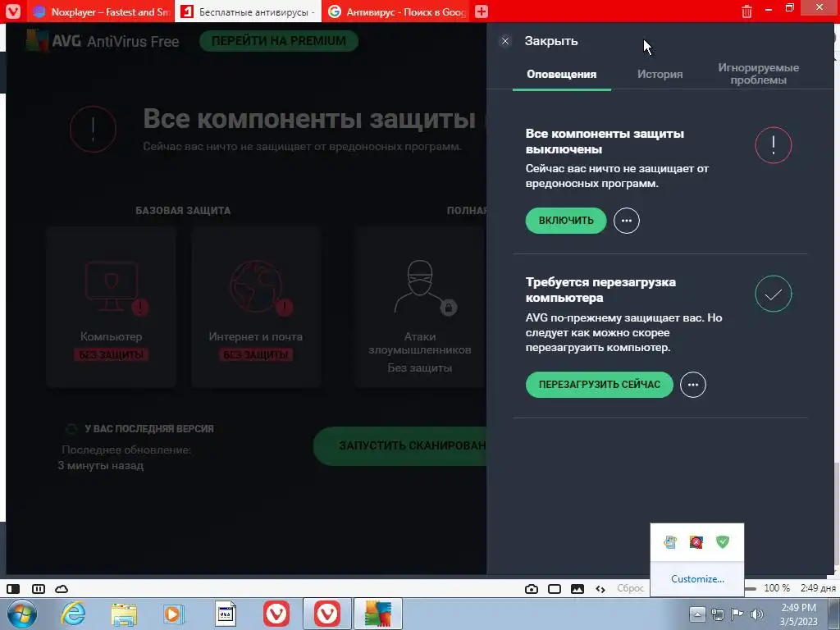Open Windows Start menu

(x=21, y=614)
